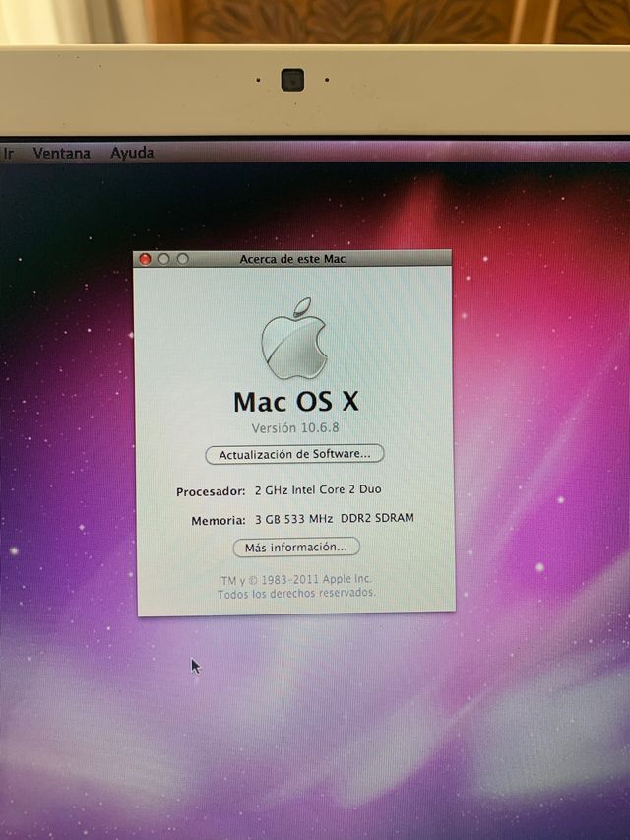The width and height of the screenshot is (630, 840).
Task: Minimize the Acerca de este Mac window
Action: (164, 259)
